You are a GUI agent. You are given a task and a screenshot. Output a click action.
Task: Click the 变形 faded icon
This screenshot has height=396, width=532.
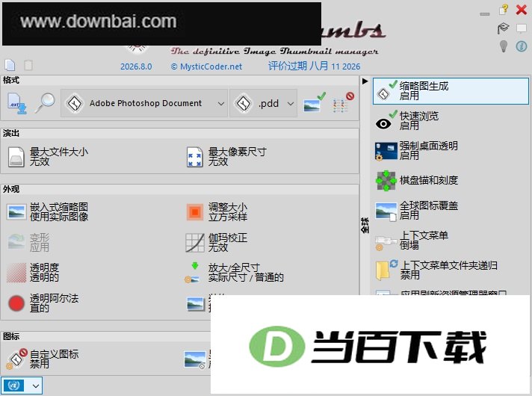point(16,242)
